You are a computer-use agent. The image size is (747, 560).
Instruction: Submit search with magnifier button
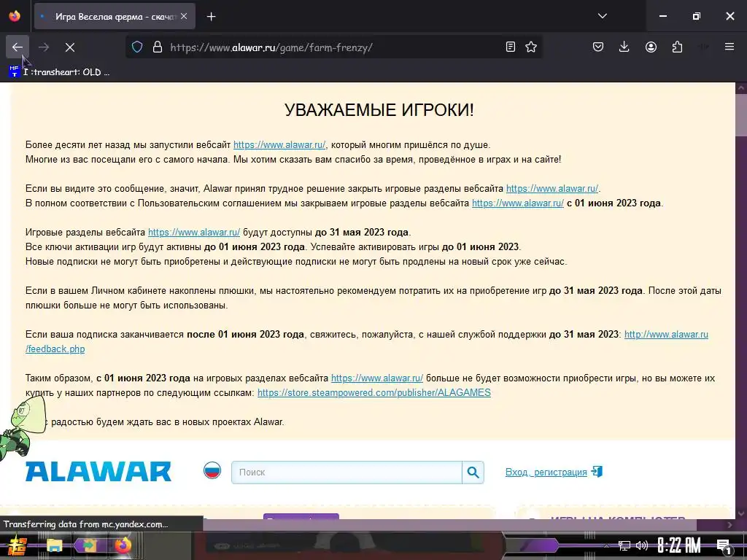point(473,472)
